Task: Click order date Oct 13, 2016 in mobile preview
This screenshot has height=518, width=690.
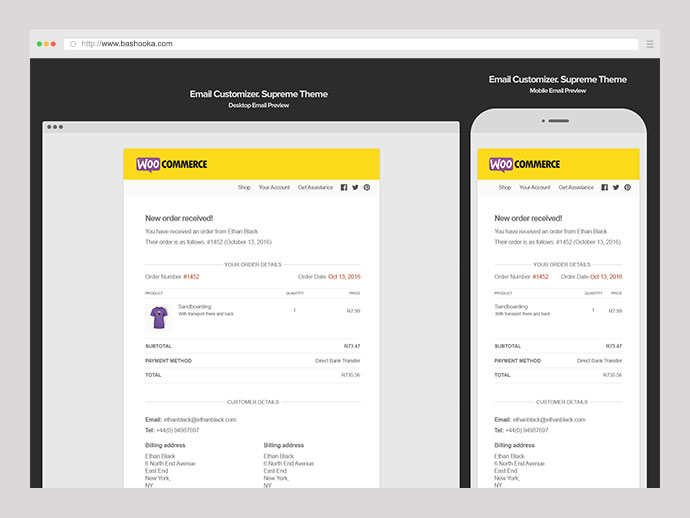Action: coord(606,277)
